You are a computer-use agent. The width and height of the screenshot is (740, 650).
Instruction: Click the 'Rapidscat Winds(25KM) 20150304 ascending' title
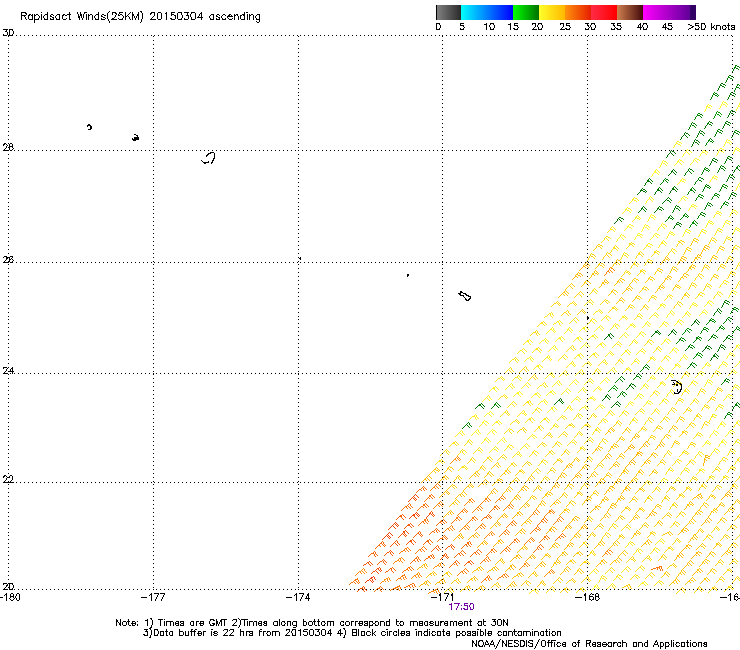click(x=140, y=17)
